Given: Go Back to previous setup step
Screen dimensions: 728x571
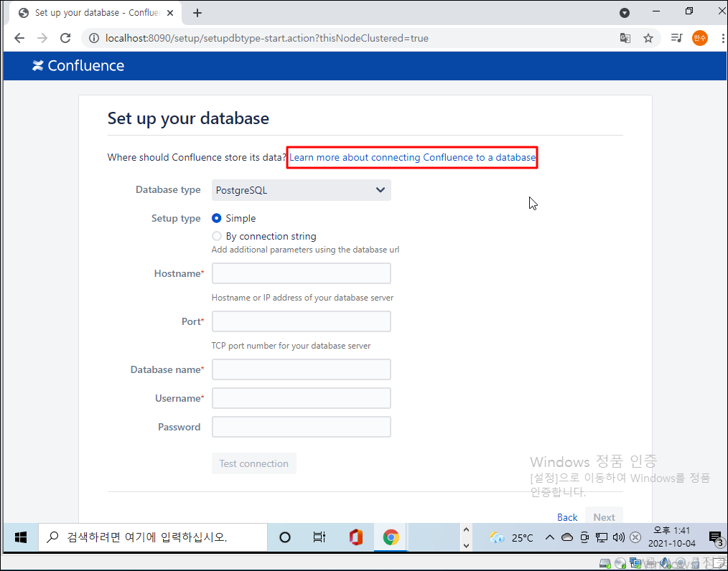Looking at the screenshot, I should pos(567,516).
